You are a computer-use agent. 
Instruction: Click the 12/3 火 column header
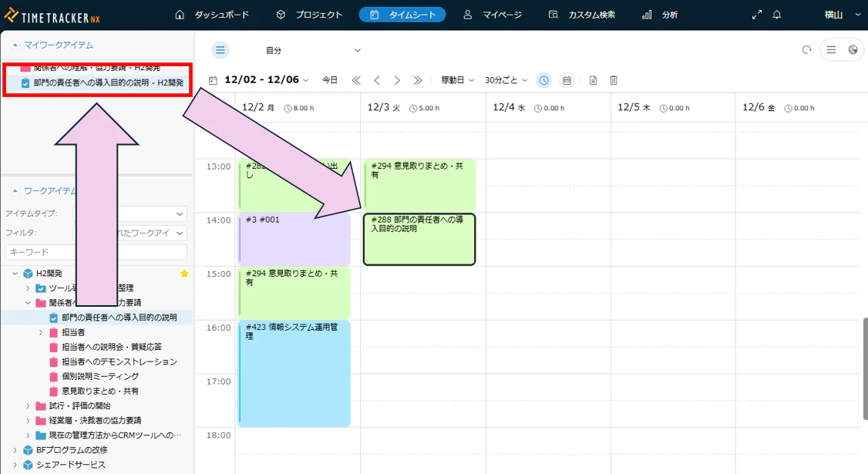(423, 107)
